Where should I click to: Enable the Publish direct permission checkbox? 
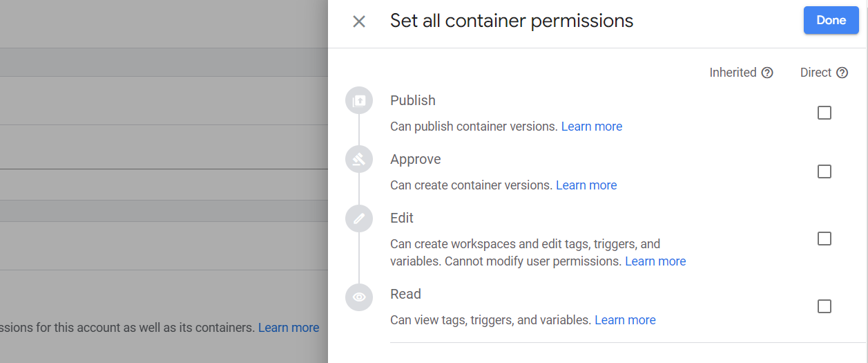[824, 113]
